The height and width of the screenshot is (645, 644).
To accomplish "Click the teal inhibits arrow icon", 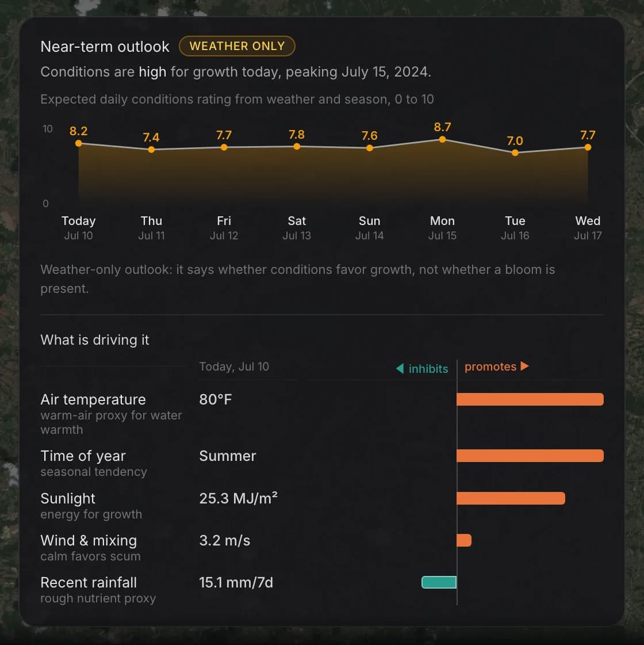I will 400,369.
